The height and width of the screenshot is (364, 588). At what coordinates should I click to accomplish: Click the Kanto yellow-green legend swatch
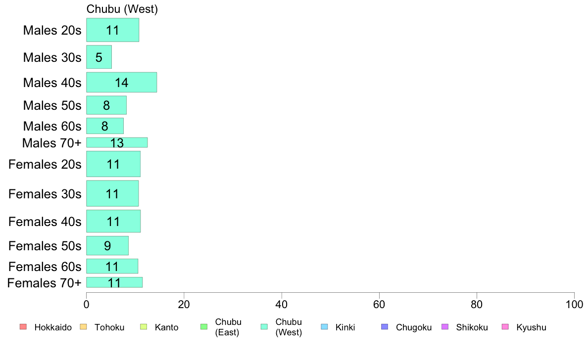144,327
